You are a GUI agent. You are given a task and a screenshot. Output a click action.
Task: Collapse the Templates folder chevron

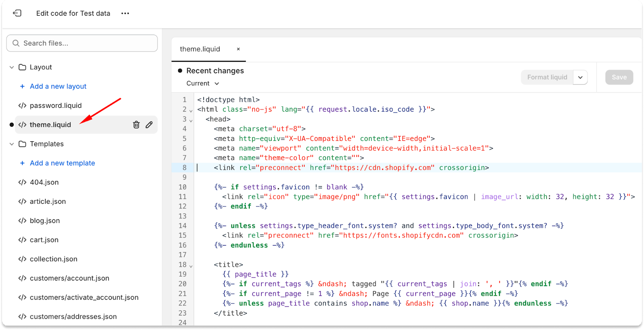pyautogui.click(x=12, y=144)
